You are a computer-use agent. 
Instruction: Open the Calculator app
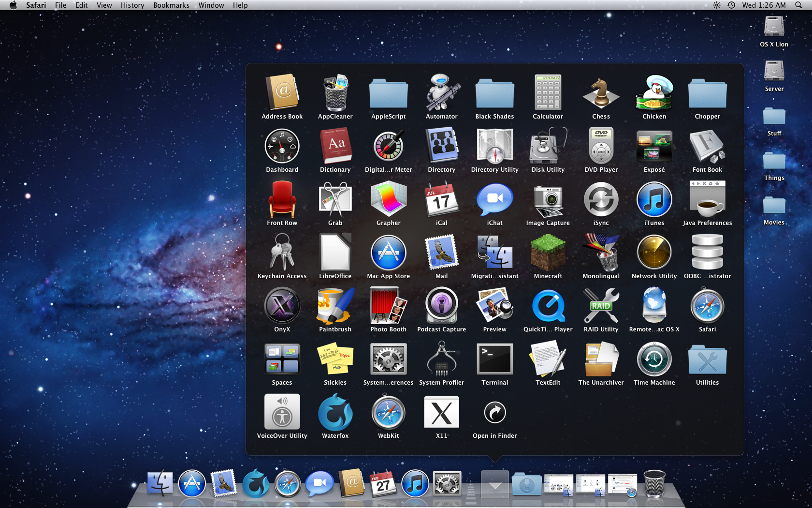tap(548, 92)
